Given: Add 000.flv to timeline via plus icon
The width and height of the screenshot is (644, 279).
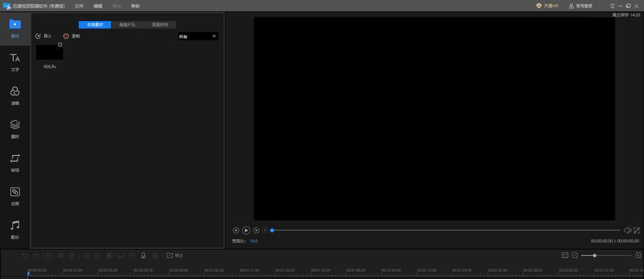Looking at the screenshot, I should pyautogui.click(x=60, y=45).
